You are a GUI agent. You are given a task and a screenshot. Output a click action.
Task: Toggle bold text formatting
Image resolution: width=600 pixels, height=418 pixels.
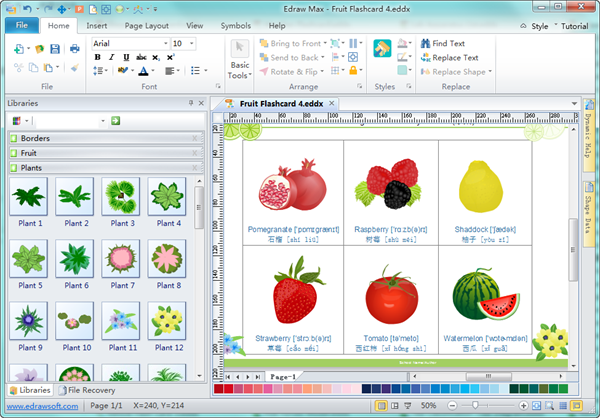coord(98,58)
